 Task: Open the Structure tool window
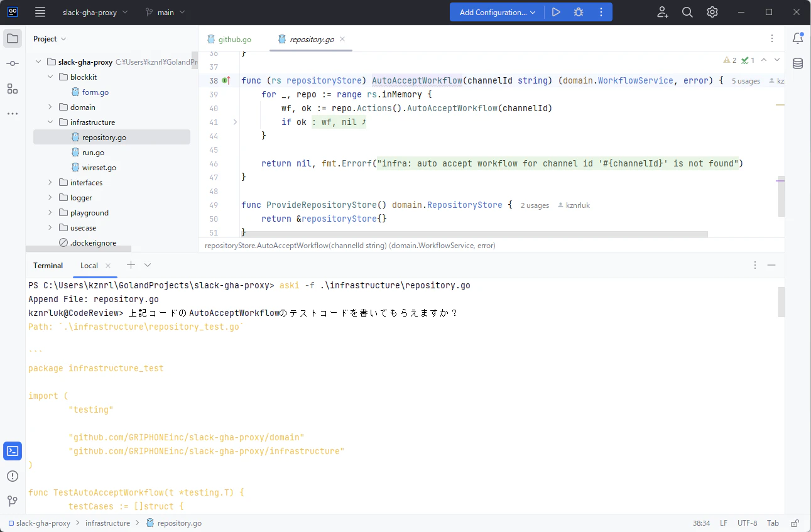coord(13,89)
